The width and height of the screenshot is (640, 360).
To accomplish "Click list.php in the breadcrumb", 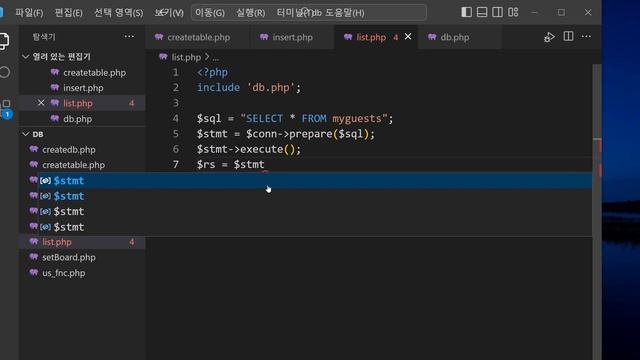I will pos(186,57).
